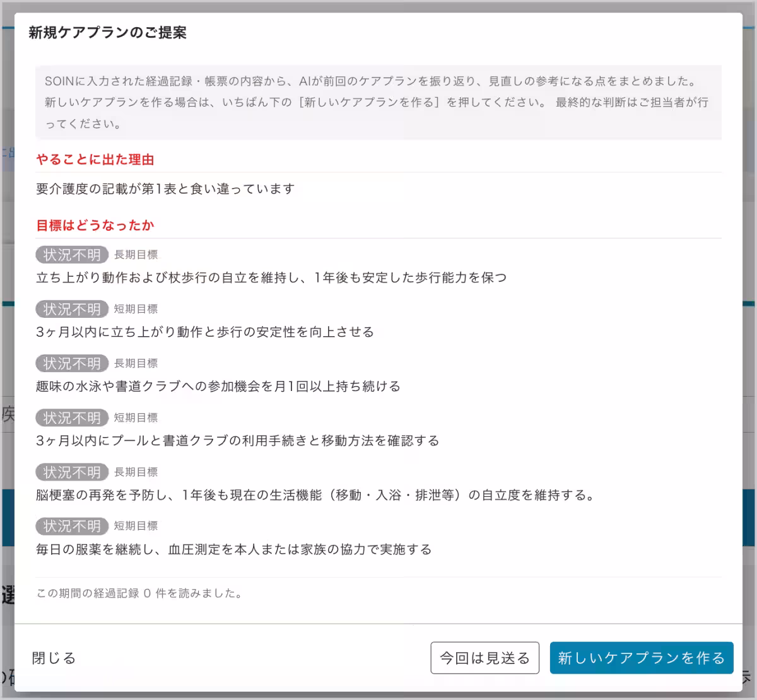Click the goal 毎日の服薬を継続し、血圧測定
This screenshot has height=700, width=757.
point(234,549)
